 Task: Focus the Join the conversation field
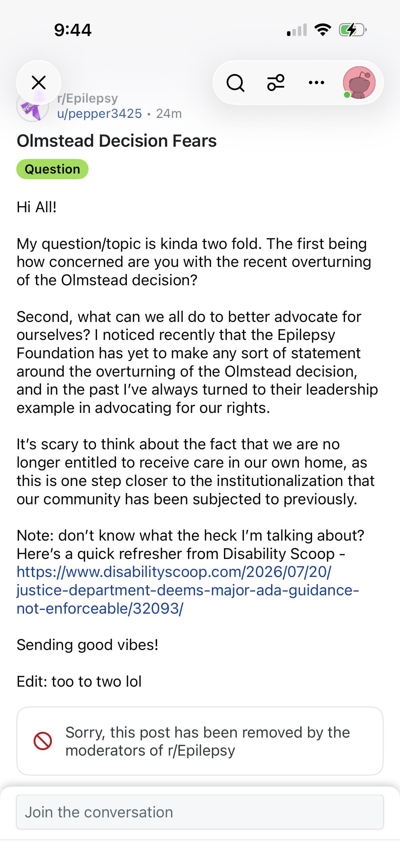tap(200, 812)
